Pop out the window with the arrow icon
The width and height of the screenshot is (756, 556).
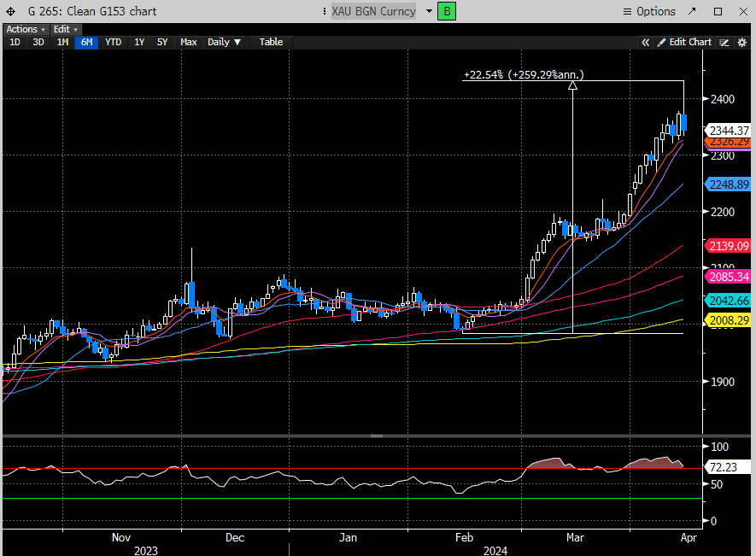[693, 11]
